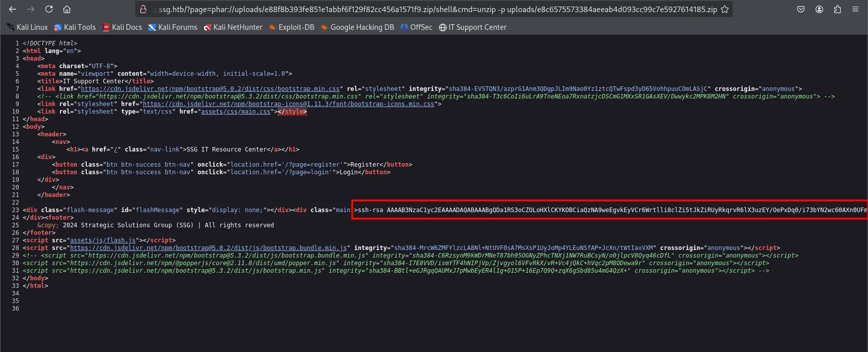This screenshot has height=352, width=868.
Task: Click the "/" href link on line 15
Action: (x=116, y=149)
